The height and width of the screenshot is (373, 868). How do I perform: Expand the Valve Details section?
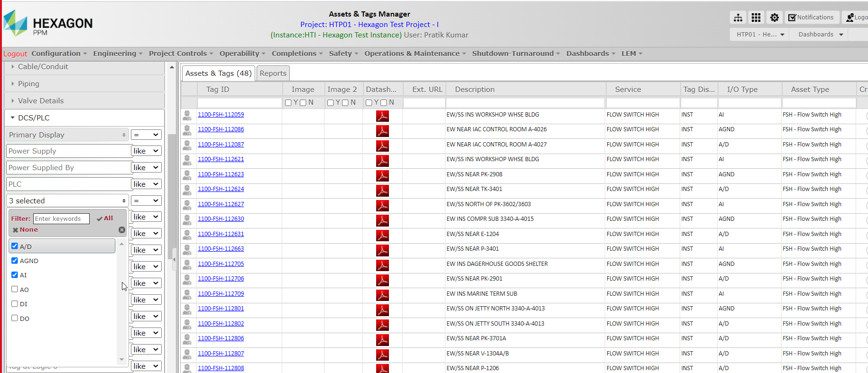click(85, 101)
